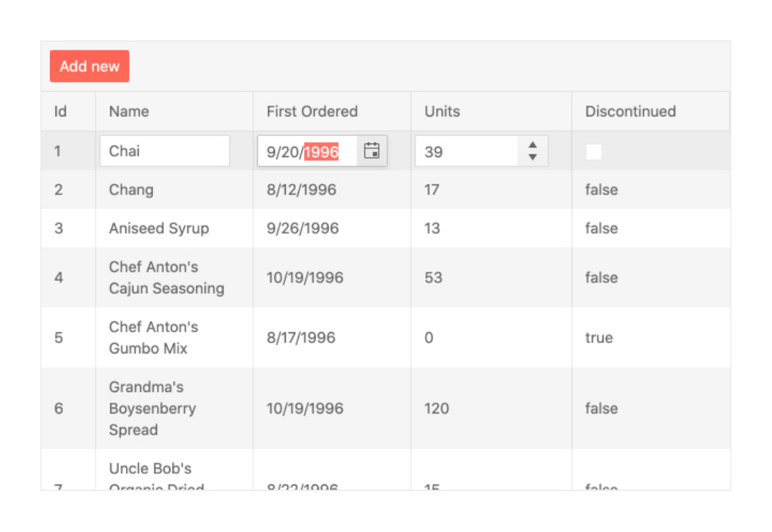Click the First Ordered column header
Screen dimensions: 772x532
coord(312,112)
